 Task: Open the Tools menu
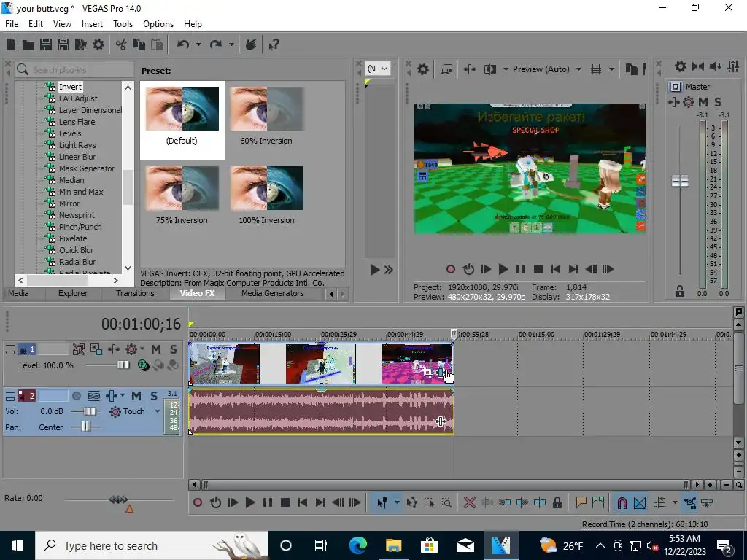pos(123,24)
